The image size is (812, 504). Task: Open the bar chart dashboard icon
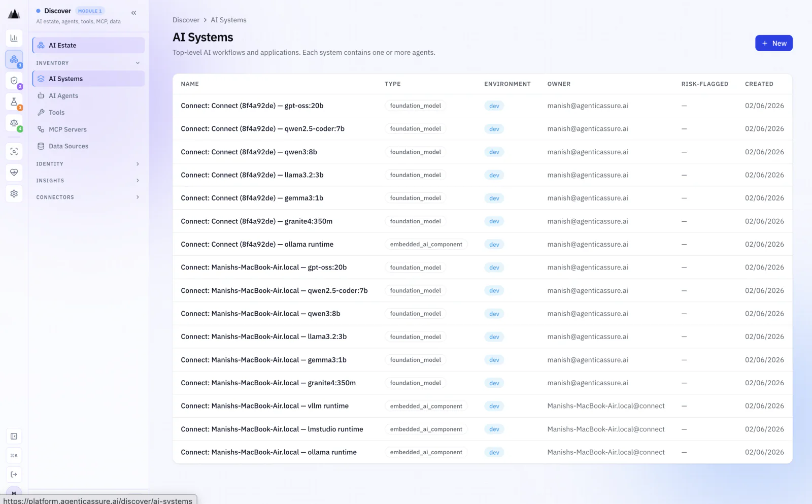click(x=14, y=38)
